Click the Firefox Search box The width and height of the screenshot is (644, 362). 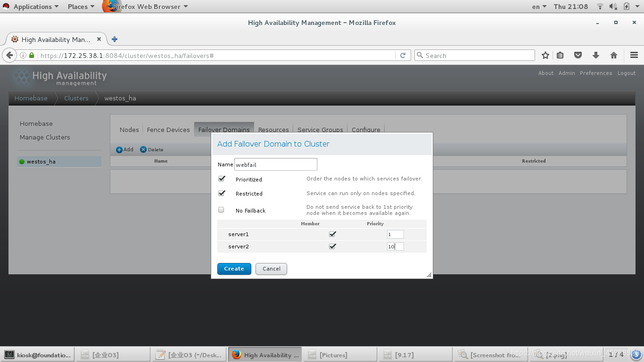coord(475,55)
